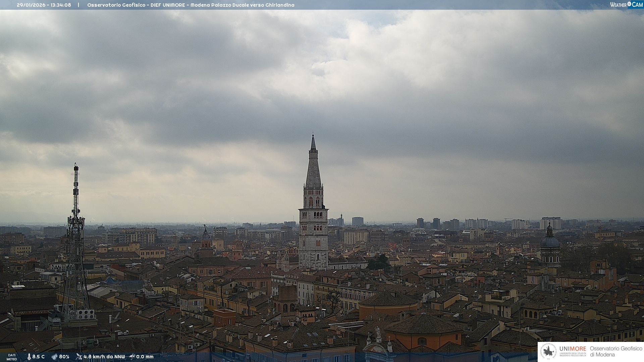The height and width of the screenshot is (362, 644).
Task: Click the Osservatorio Geofisico DIEF UNIMORE title text
Action: point(136,5)
